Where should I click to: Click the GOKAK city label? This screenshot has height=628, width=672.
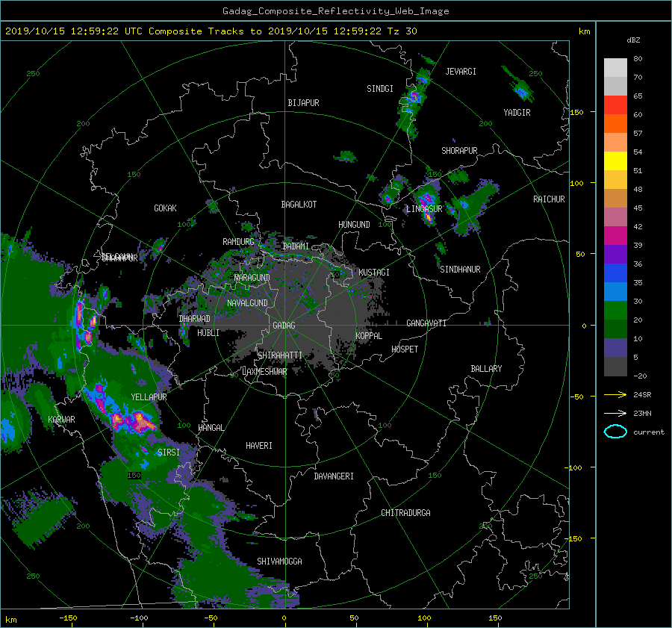click(x=165, y=208)
